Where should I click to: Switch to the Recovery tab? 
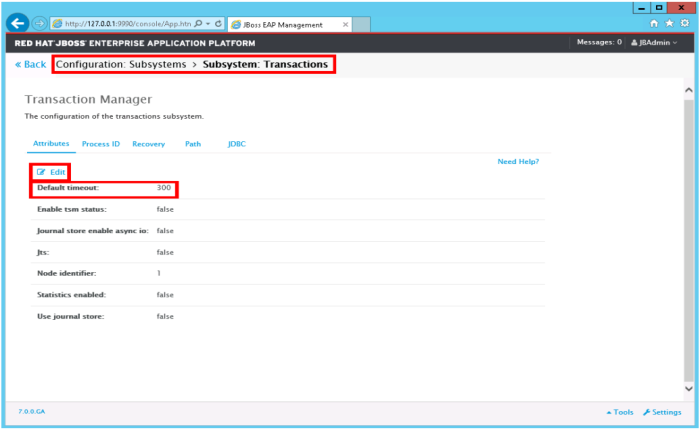coord(149,144)
